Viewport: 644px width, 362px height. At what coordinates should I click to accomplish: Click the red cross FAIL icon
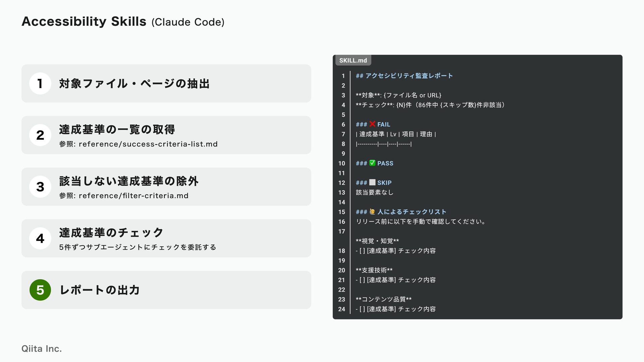[372, 124]
